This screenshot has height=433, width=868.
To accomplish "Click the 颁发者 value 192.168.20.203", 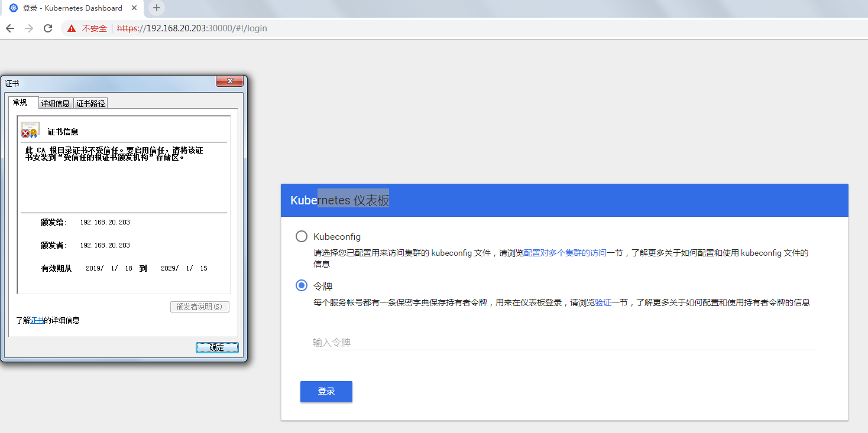I will tap(105, 245).
